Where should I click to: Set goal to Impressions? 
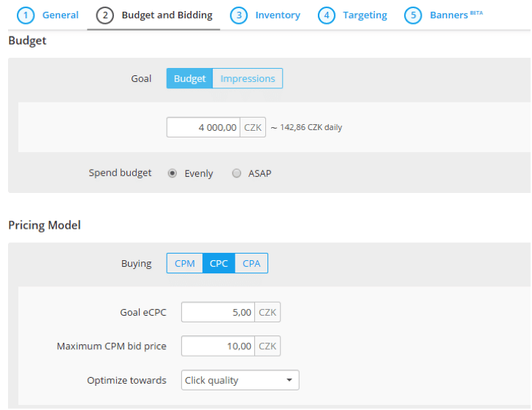(248, 79)
